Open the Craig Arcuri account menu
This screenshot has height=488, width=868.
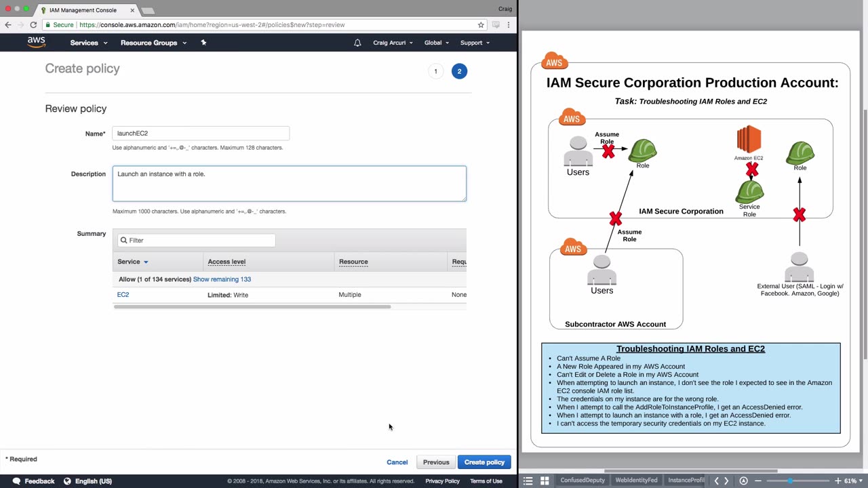pos(393,43)
